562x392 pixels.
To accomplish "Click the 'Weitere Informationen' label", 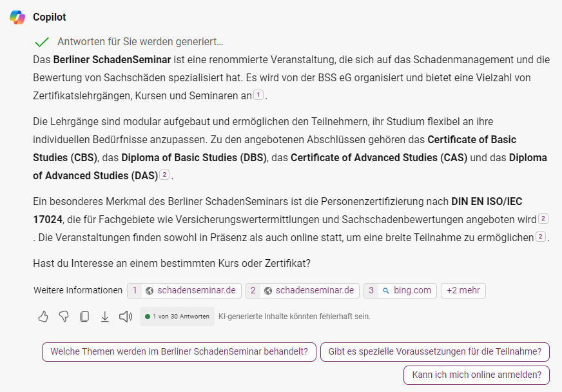I will tap(78, 291).
